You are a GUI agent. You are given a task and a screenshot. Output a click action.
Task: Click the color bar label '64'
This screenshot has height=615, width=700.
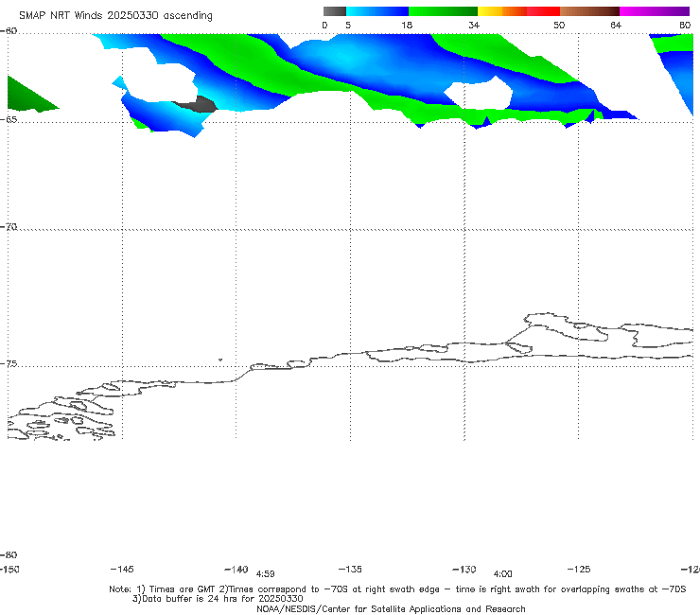click(x=616, y=26)
